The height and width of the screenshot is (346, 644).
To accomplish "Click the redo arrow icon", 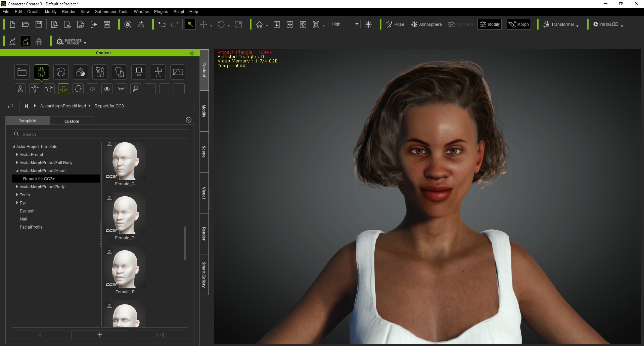I will pyautogui.click(x=175, y=24).
